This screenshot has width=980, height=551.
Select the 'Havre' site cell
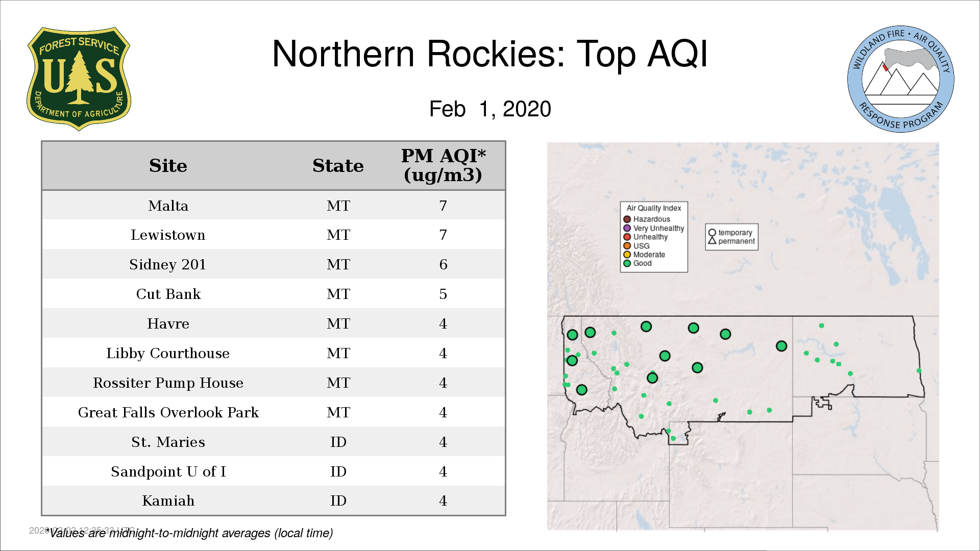pyautogui.click(x=168, y=323)
